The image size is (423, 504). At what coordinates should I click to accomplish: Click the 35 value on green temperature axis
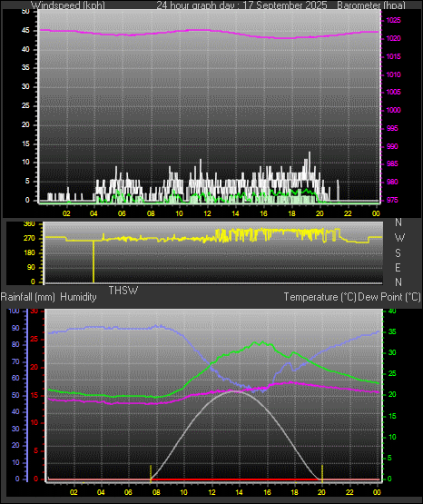[x=392, y=332]
